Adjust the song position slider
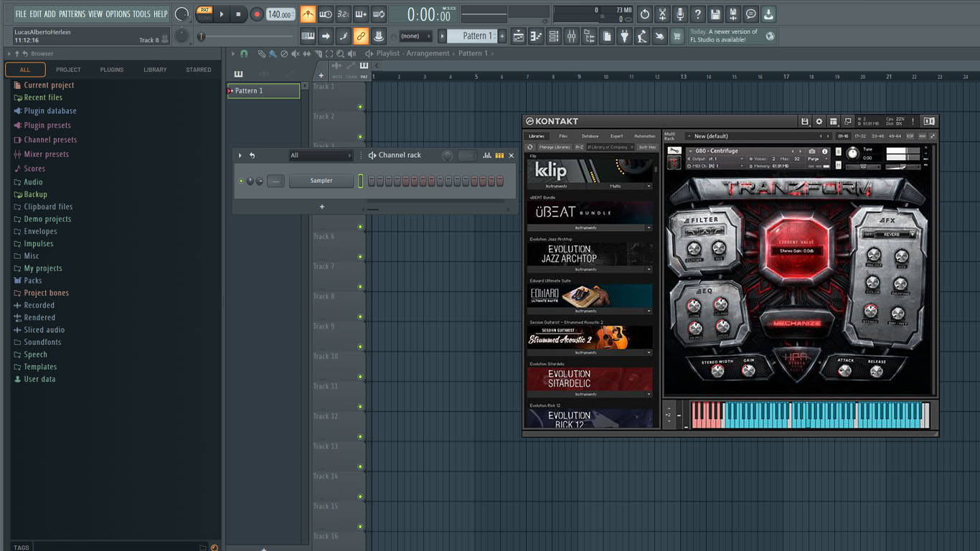 (x=246, y=36)
